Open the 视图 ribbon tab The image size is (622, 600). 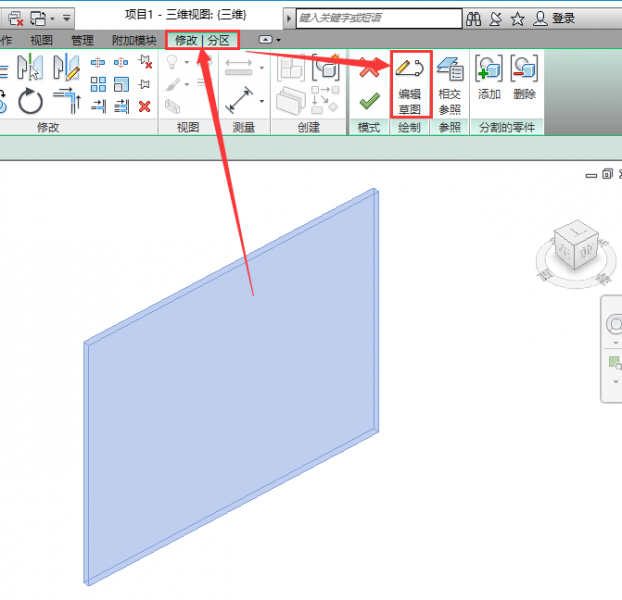41,40
